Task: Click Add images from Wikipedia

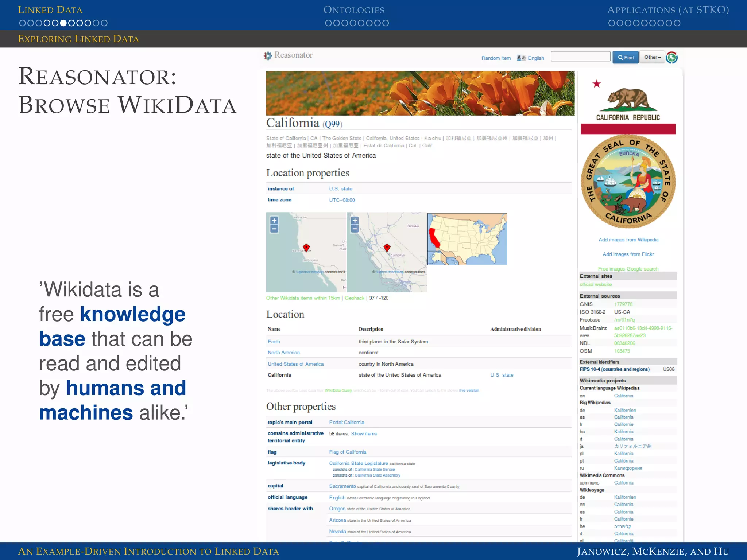Action: (x=628, y=240)
